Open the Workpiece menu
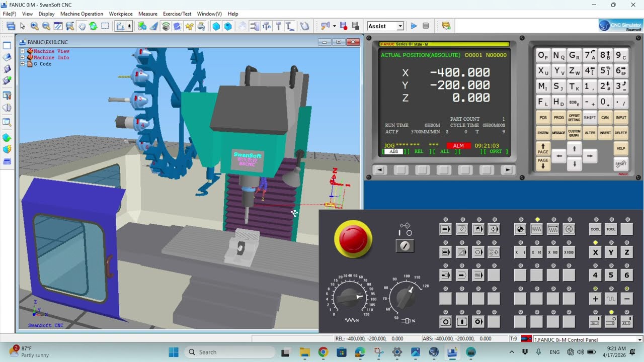The width and height of the screenshot is (644, 362). 121,14
